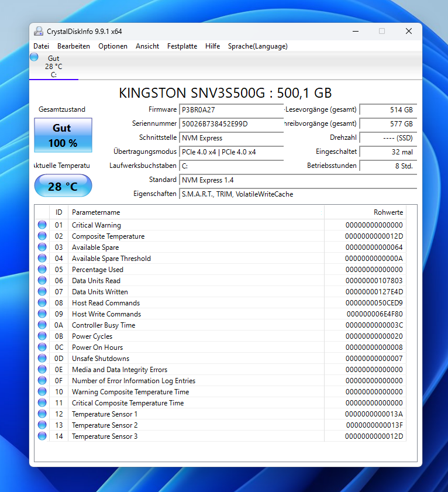Image resolution: width=448 pixels, height=492 pixels.
Task: Click the Drehzahl value ---- (SSD)
Action: [x=388, y=137]
